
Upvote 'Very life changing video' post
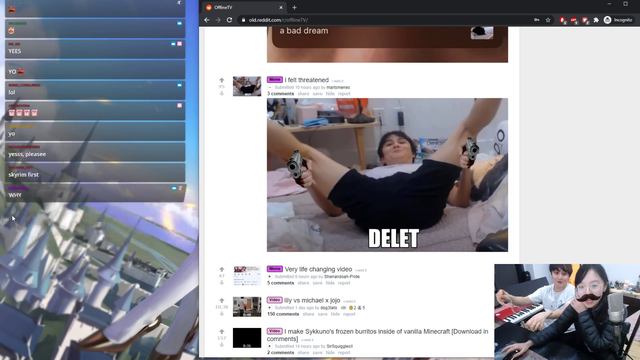[222, 269]
